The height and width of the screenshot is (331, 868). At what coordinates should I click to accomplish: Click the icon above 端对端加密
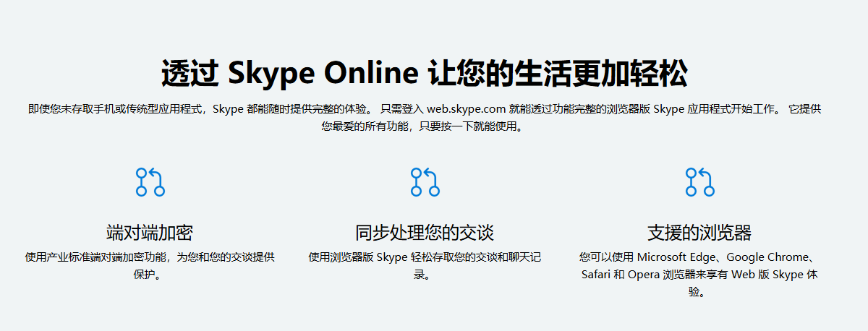point(150,182)
